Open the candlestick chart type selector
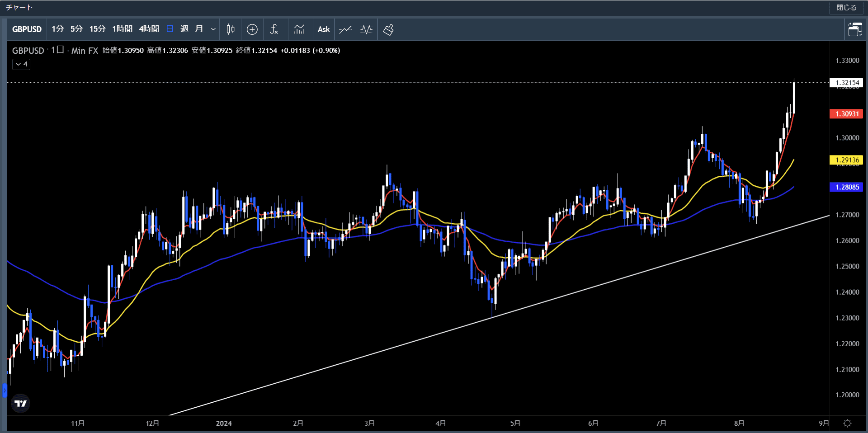This screenshot has width=868, height=433. 231,29
